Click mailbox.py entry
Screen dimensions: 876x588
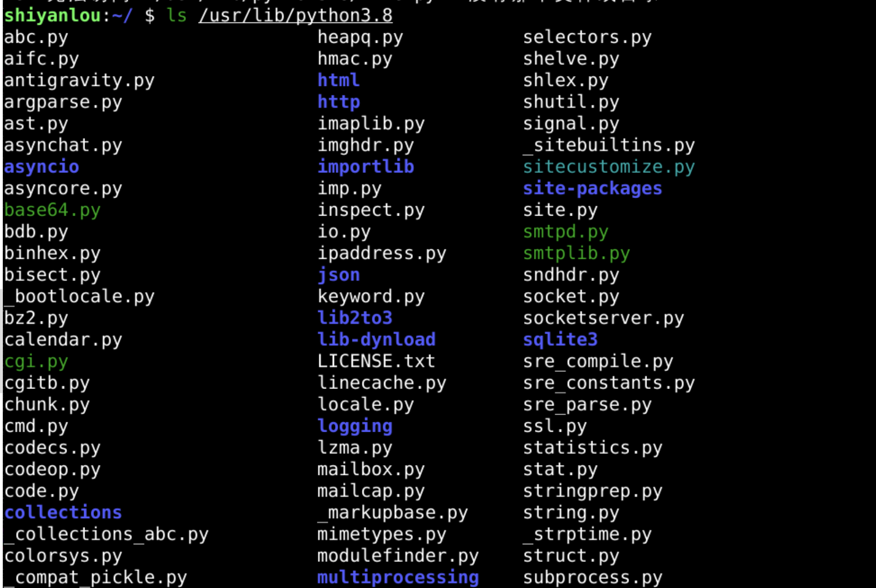click(x=371, y=469)
